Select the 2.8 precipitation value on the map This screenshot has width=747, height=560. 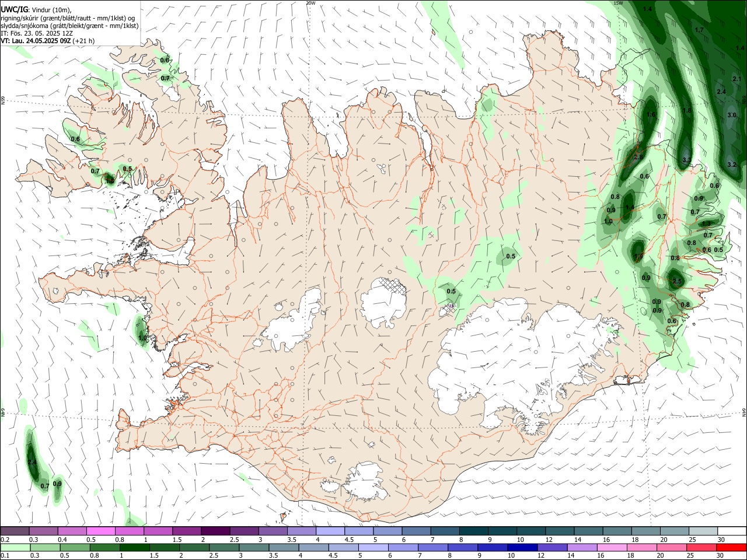(638, 157)
